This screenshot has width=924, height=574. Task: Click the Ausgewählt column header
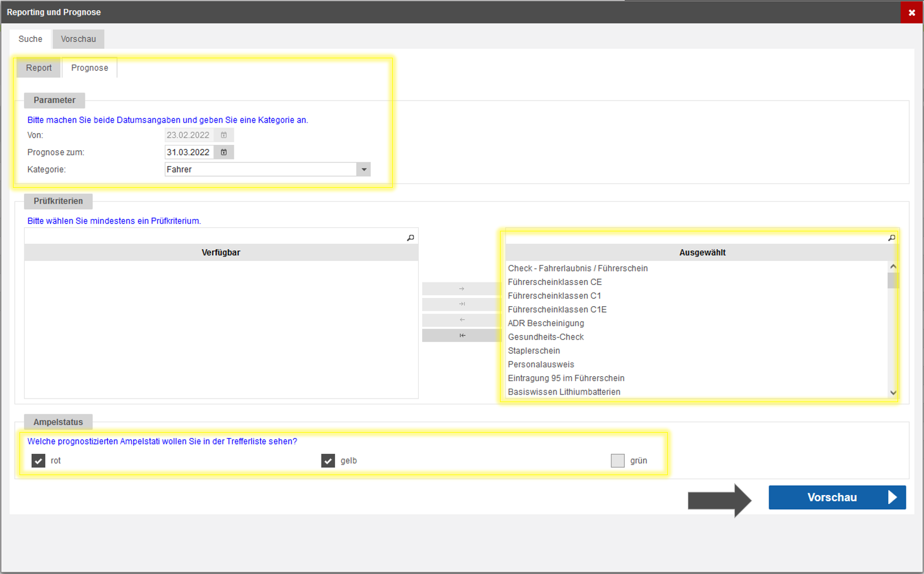[x=702, y=253]
